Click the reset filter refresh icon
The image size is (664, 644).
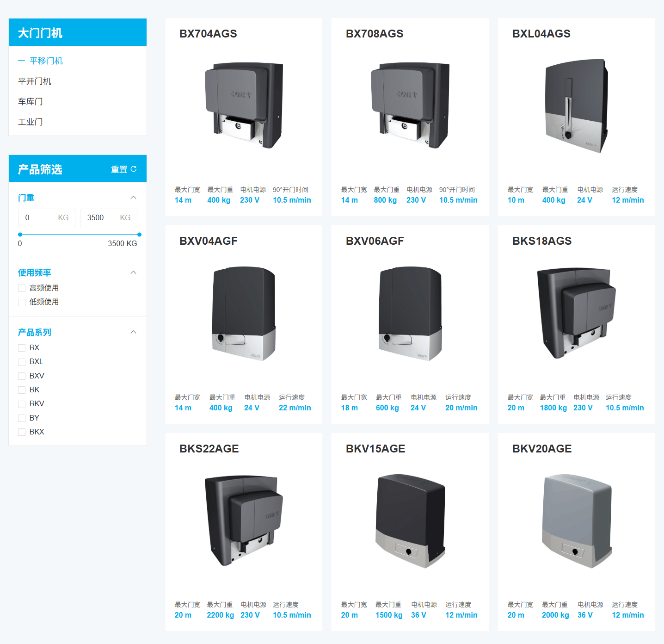tap(134, 169)
